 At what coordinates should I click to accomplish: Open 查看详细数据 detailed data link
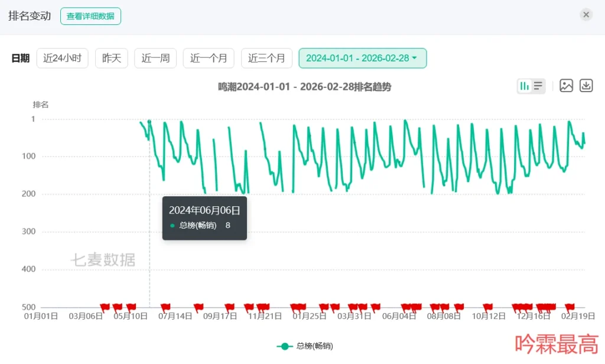click(90, 16)
